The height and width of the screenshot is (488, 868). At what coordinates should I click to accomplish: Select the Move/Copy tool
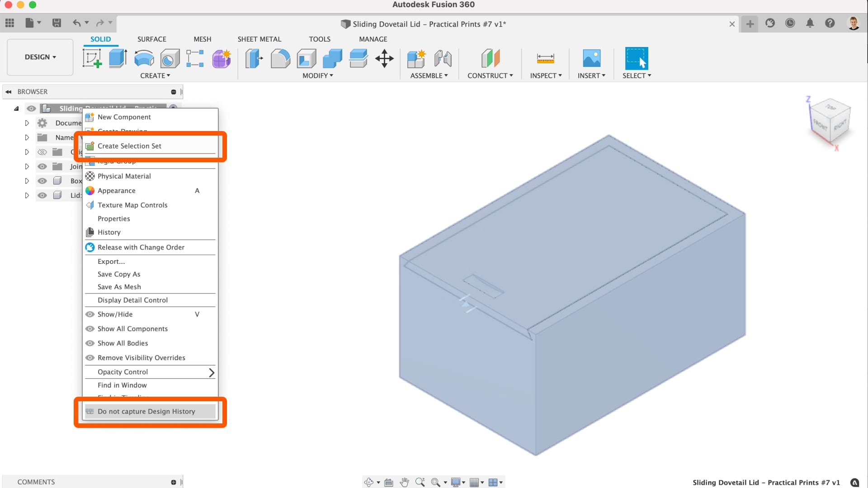384,59
